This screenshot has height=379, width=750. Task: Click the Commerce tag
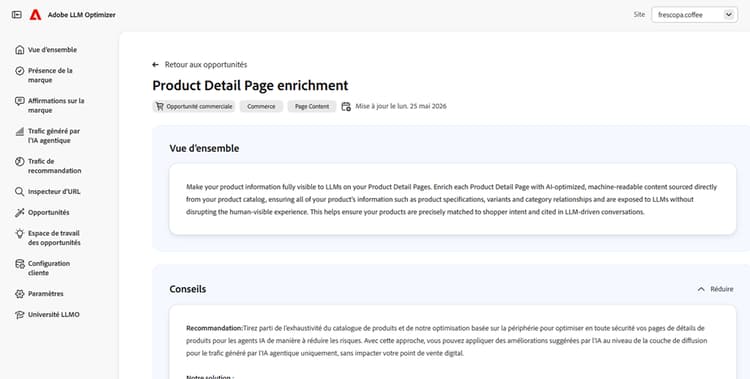(x=261, y=106)
